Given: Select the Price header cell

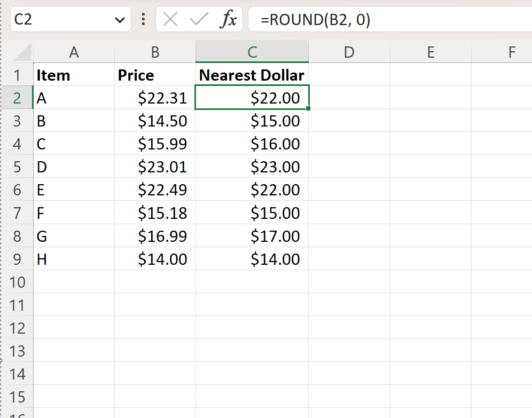Looking at the screenshot, I should tap(155, 75).
